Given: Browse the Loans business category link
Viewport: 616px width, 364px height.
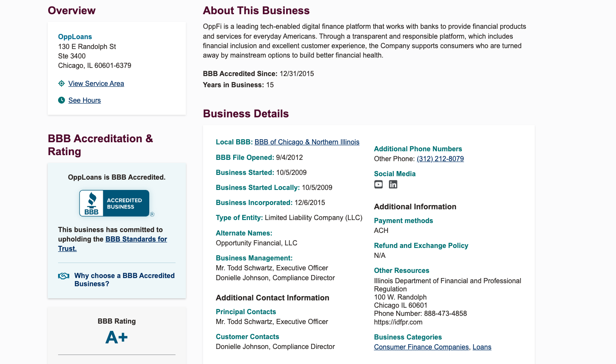Looking at the screenshot, I should (x=482, y=347).
